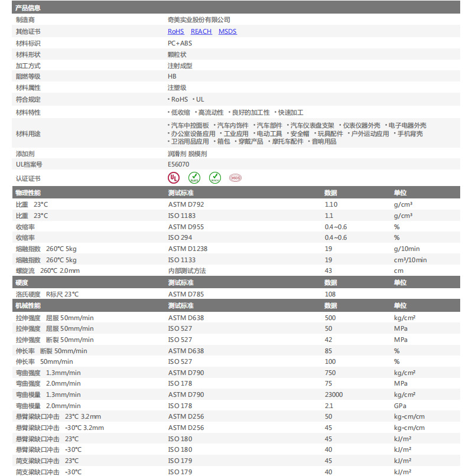
Task: Select the ISO 1183 test standard cell
Action: coord(182,216)
